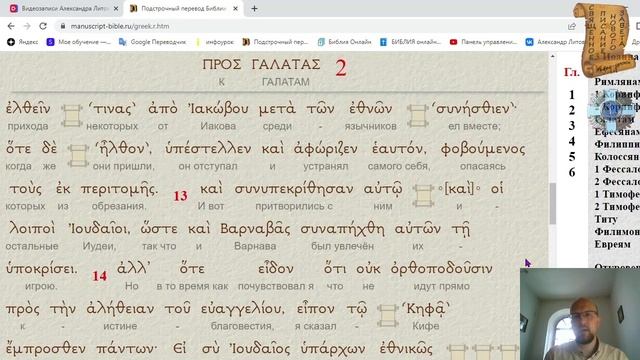640x360 pixels.
Task: Go back with the browser back arrow
Action: click(11, 26)
